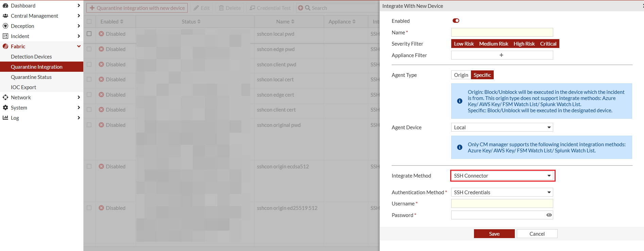The height and width of the screenshot is (251, 644).
Task: Save the new device integration
Action: click(x=494, y=234)
